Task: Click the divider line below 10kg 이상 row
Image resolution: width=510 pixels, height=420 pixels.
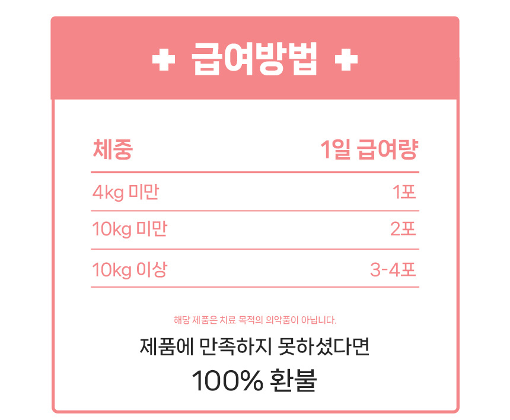Action: pyautogui.click(x=255, y=287)
